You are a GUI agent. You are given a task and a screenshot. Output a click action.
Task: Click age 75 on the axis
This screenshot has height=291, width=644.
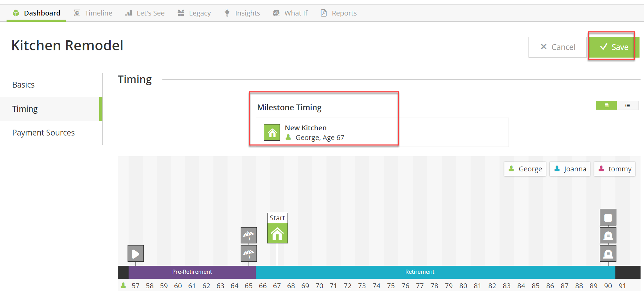click(391, 286)
